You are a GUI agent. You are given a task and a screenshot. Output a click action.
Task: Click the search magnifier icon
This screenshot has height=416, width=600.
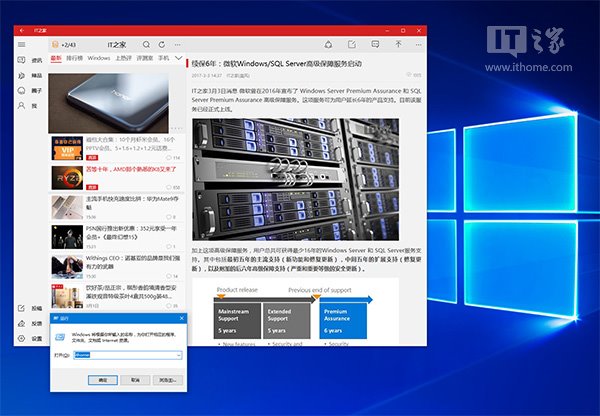coord(146,45)
